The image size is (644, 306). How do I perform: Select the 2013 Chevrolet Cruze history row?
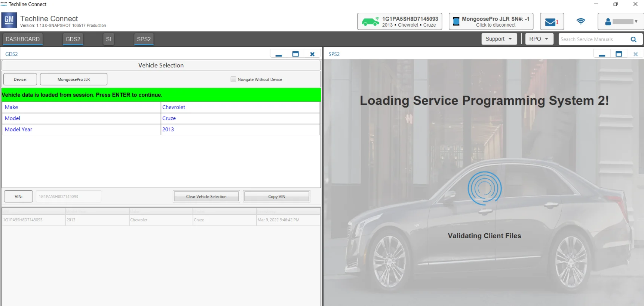click(x=161, y=220)
